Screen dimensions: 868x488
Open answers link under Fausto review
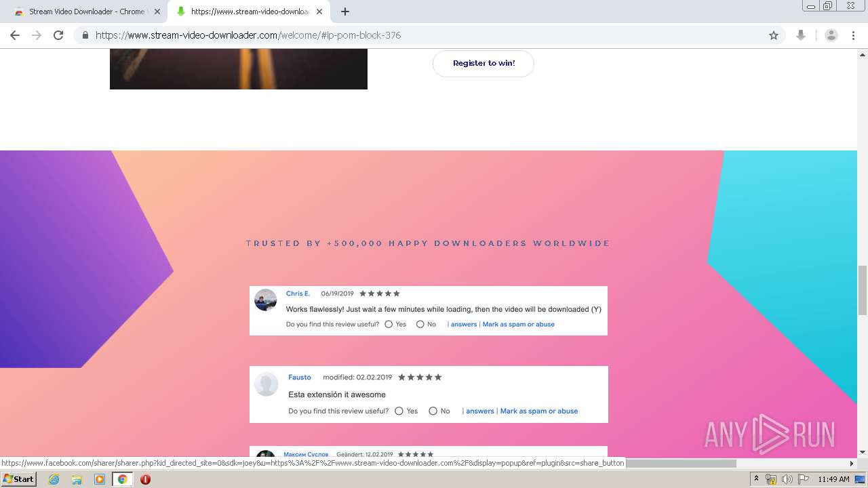[480, 411]
